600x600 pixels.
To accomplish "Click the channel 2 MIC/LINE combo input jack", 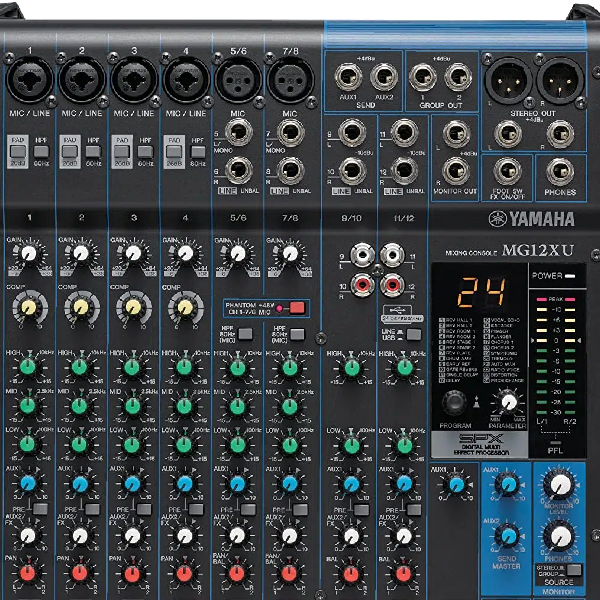I will tap(82, 80).
